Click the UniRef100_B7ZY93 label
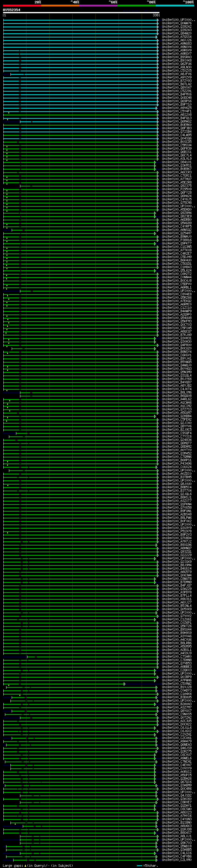The width and height of the screenshot is (197, 868). pyautogui.click(x=177, y=81)
